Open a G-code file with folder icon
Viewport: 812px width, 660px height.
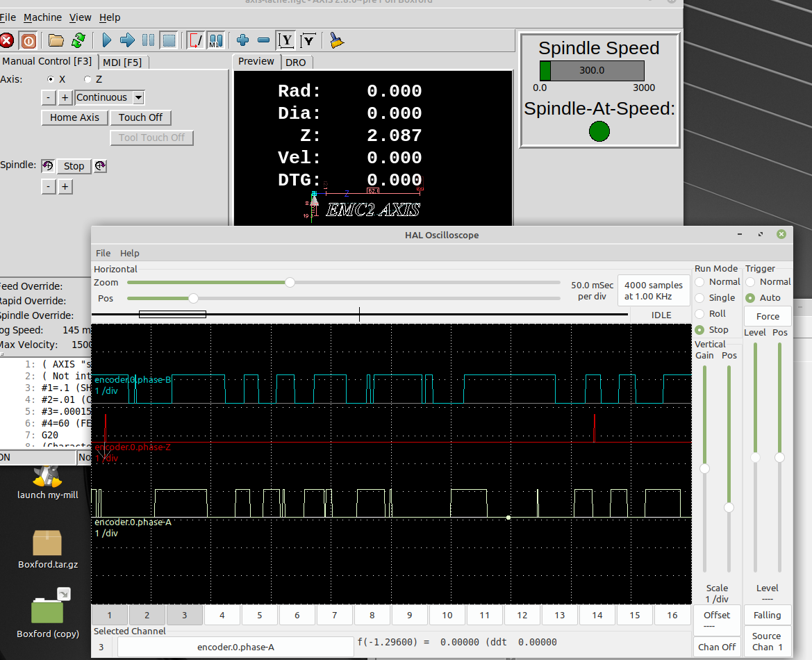(56, 40)
